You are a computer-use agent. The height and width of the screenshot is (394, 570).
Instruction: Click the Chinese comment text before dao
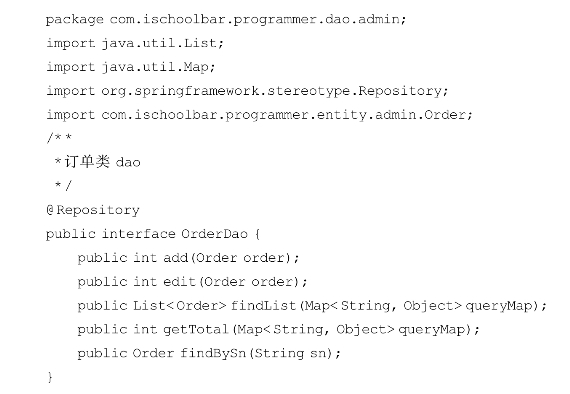87,162
